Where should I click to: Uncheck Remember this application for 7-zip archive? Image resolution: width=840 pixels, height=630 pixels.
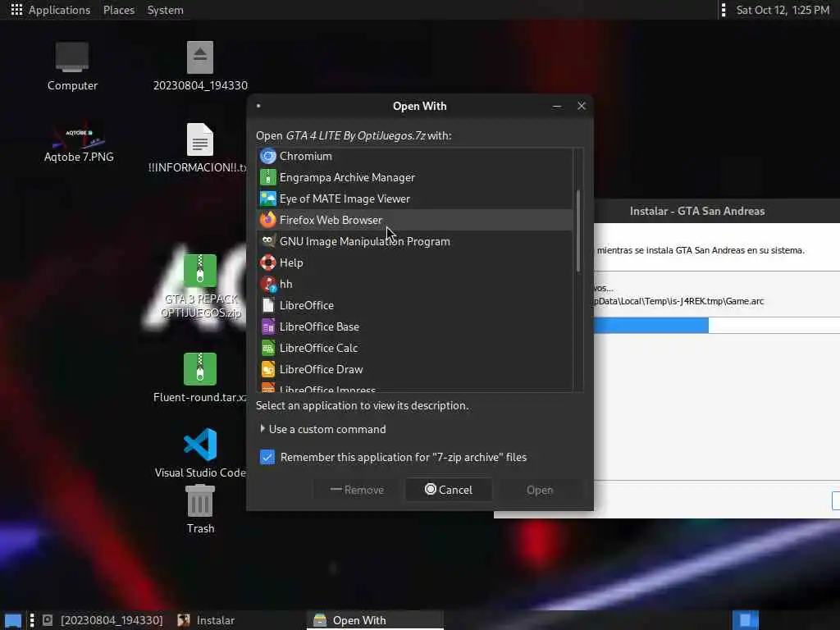pyautogui.click(x=267, y=457)
